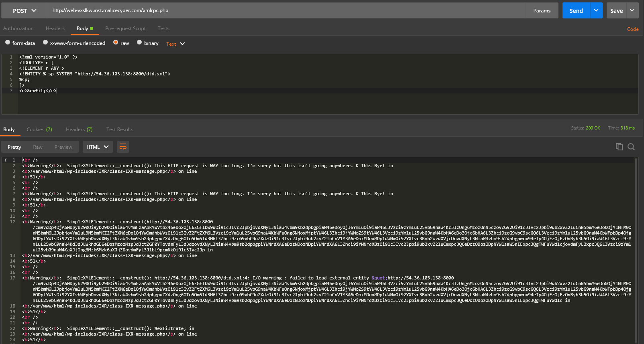The width and height of the screenshot is (644, 344).
Task: Open the Code snippet link
Action: pyautogui.click(x=633, y=29)
